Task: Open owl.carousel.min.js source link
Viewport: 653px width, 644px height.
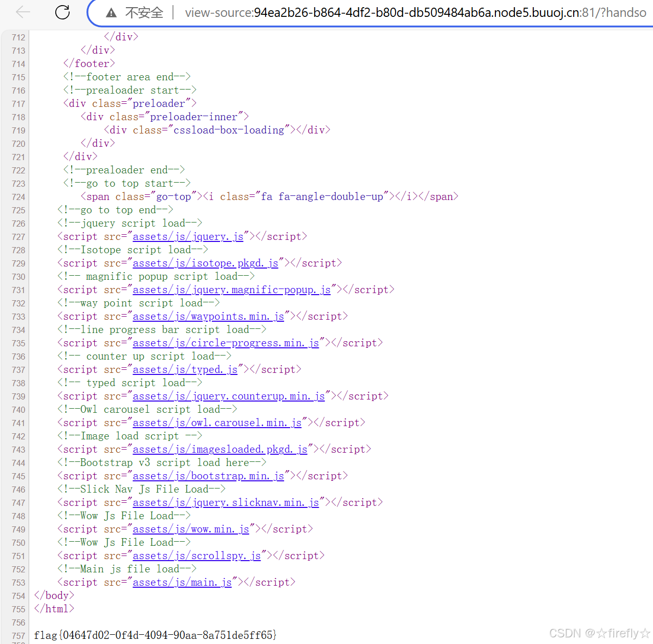Action: [217, 423]
